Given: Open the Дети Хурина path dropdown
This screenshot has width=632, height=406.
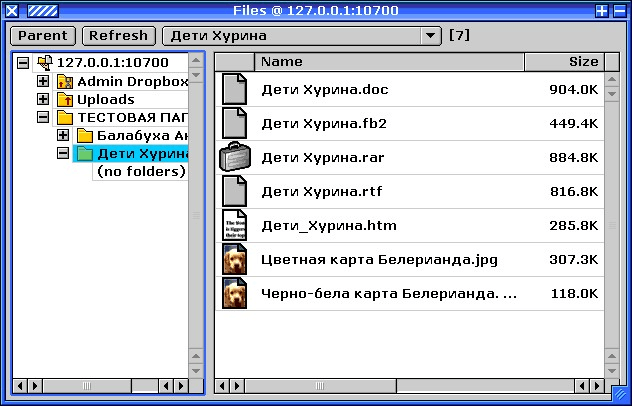Looking at the screenshot, I should tap(431, 35).
